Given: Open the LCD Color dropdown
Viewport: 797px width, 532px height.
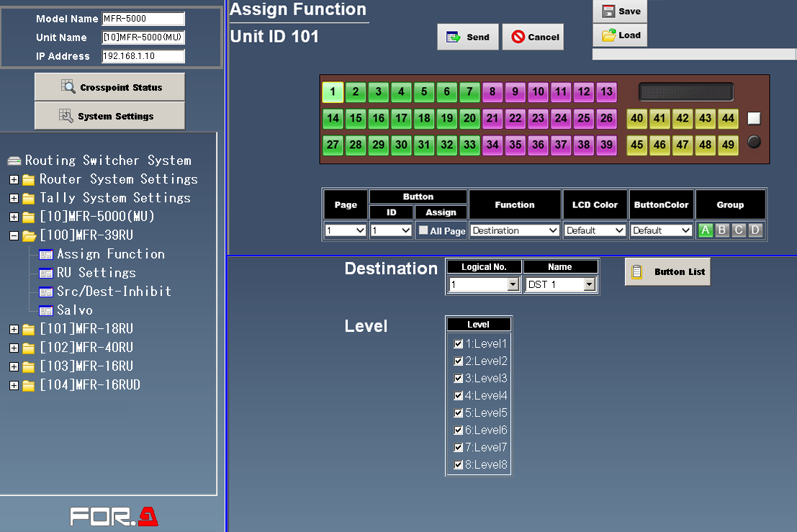Looking at the screenshot, I should tap(595, 230).
